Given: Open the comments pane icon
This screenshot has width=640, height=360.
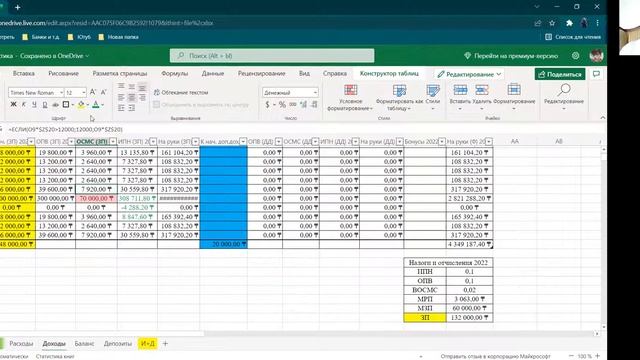Looking at the screenshot, I should tap(596, 74).
